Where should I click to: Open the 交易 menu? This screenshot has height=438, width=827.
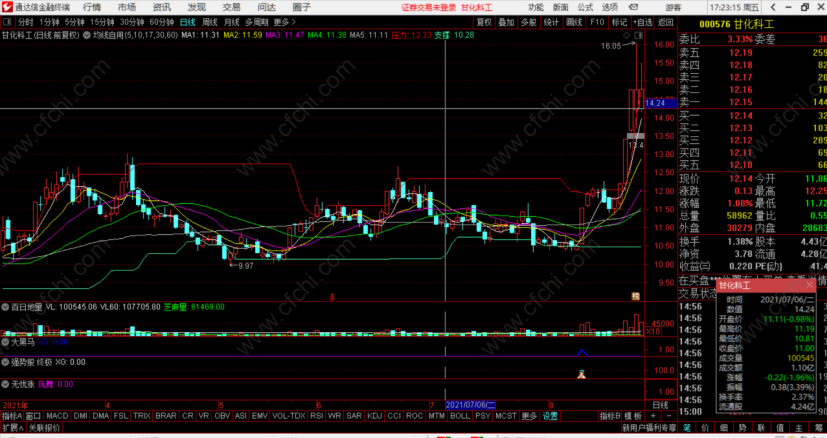tap(232, 7)
